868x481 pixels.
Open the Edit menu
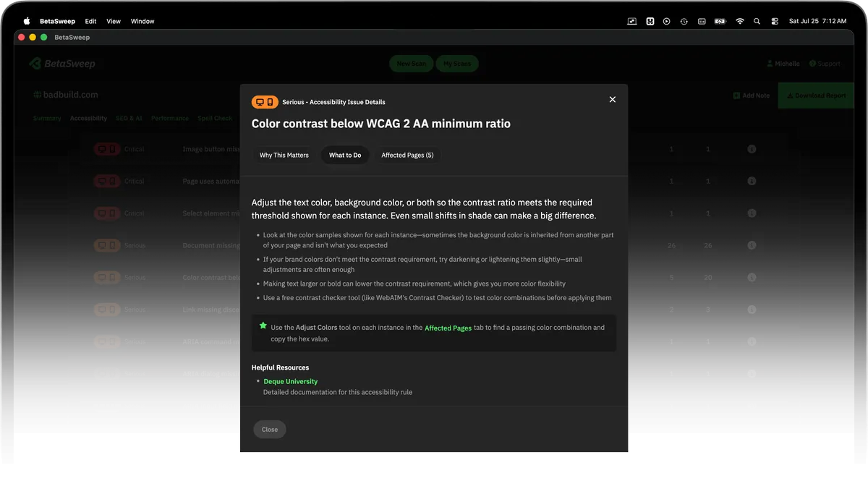point(90,21)
